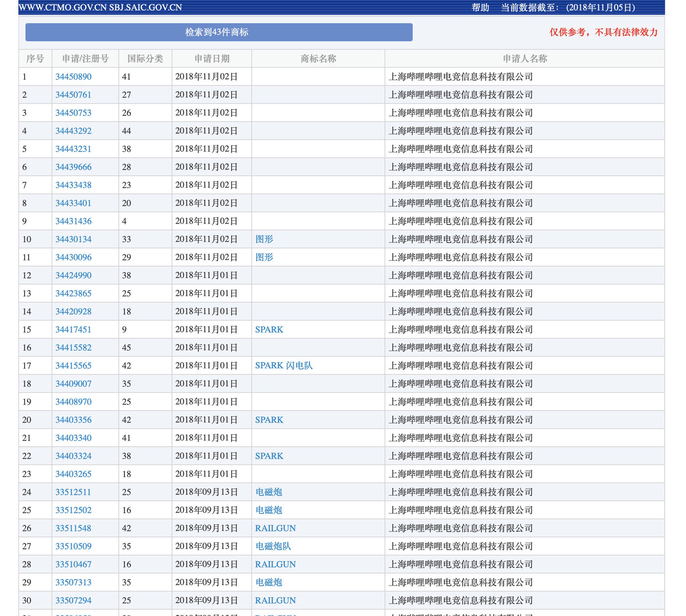
Task: Open application number 34403356
Action: coord(73,420)
